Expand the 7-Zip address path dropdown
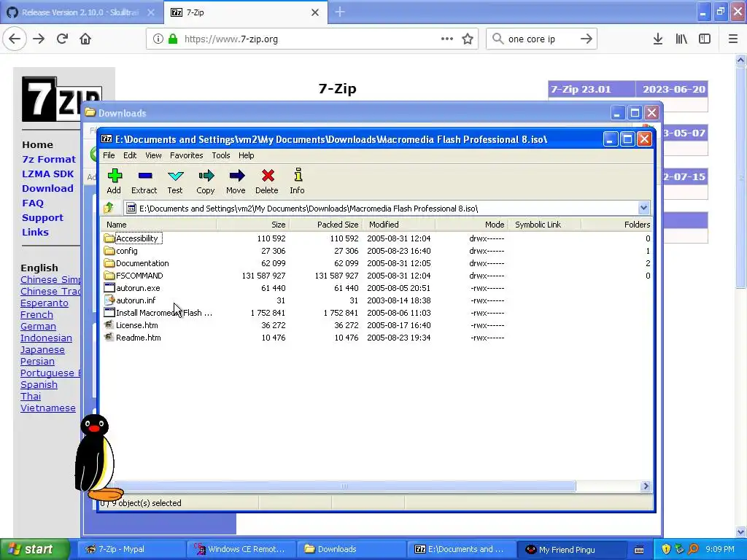The height and width of the screenshot is (560, 747). [x=643, y=208]
